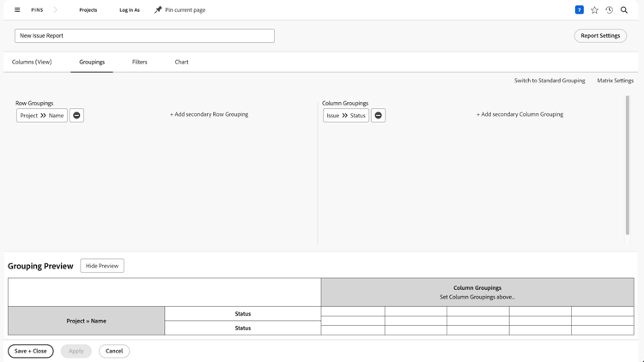Open Report Settings
This screenshot has width=644, height=362.
600,36
